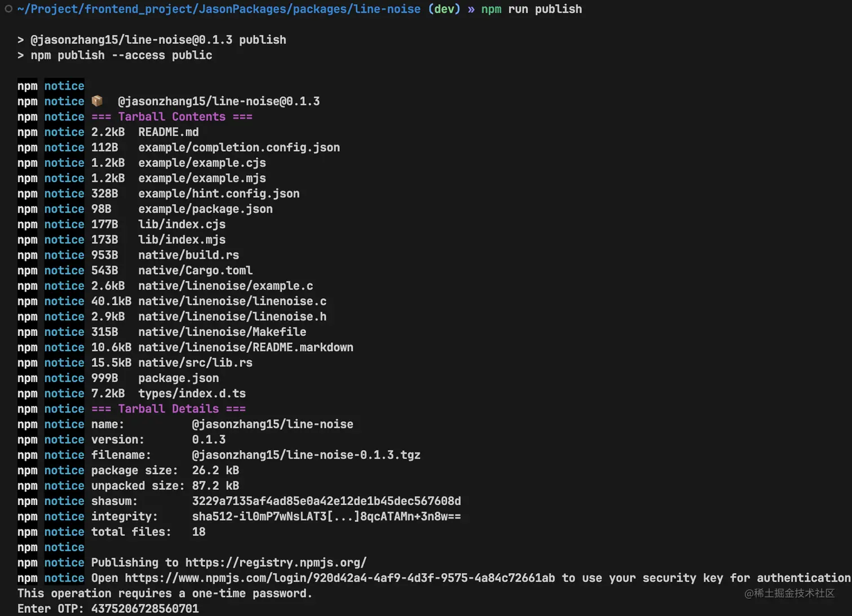
Task: Click the '=== Tarball Details ===' heading
Action: click(x=168, y=409)
